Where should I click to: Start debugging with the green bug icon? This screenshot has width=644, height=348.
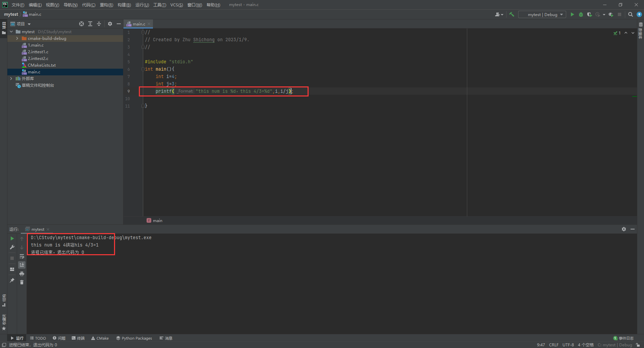581,14
